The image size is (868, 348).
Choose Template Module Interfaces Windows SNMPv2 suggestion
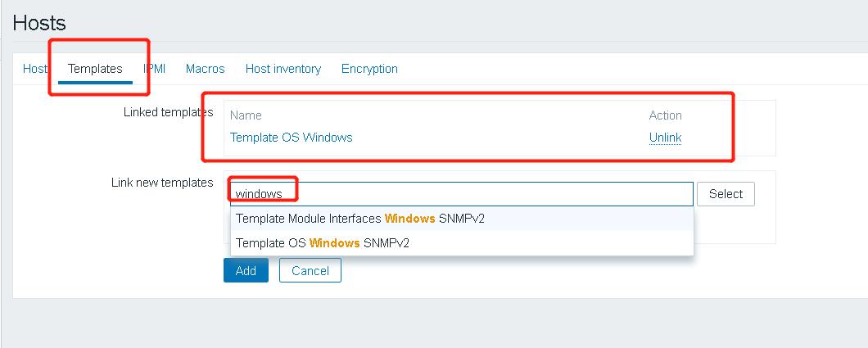click(462, 219)
